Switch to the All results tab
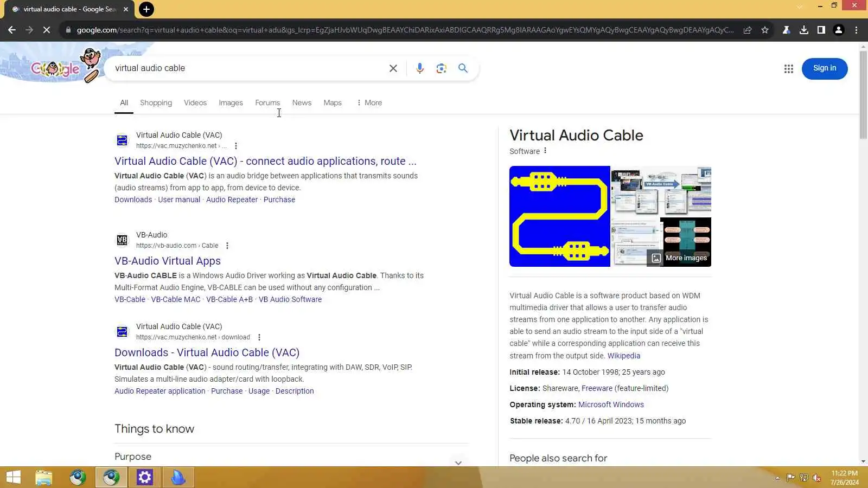This screenshot has height=488, width=868. pos(124,103)
